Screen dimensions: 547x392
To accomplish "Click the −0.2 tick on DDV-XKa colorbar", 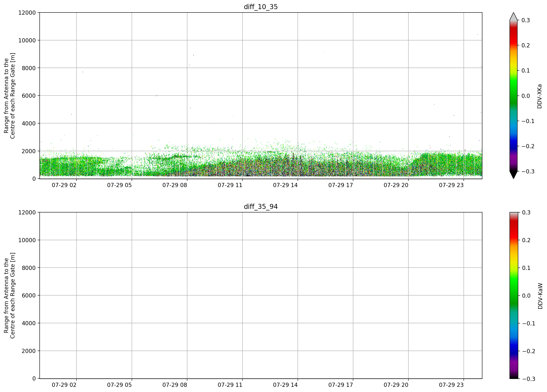I will (x=528, y=146).
